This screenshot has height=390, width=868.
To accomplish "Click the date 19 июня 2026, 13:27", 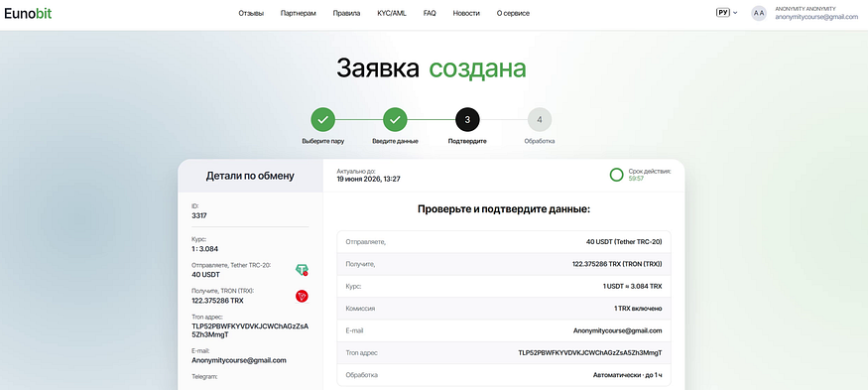I will point(368,179).
